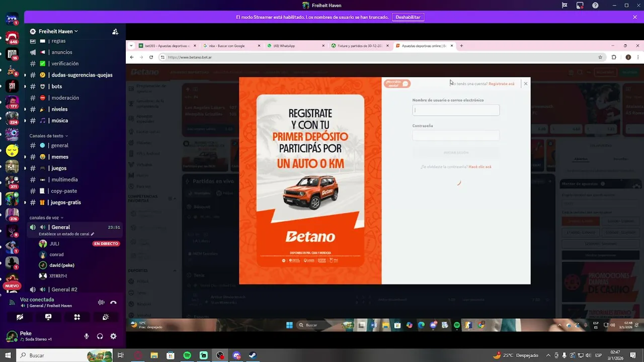This screenshot has height=362, width=644.
Task: Deafen audio using headphones icon
Action: (x=100, y=336)
